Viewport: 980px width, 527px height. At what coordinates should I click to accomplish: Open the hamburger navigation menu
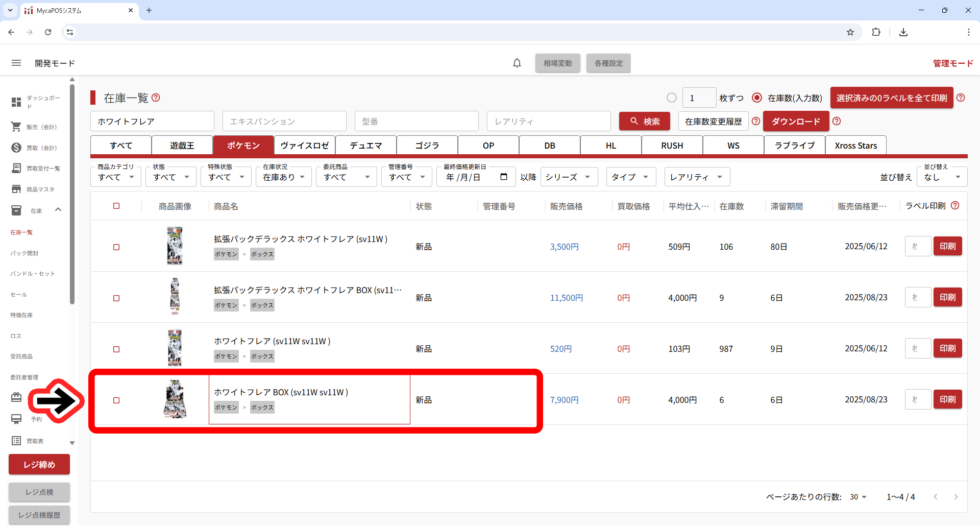pos(16,63)
